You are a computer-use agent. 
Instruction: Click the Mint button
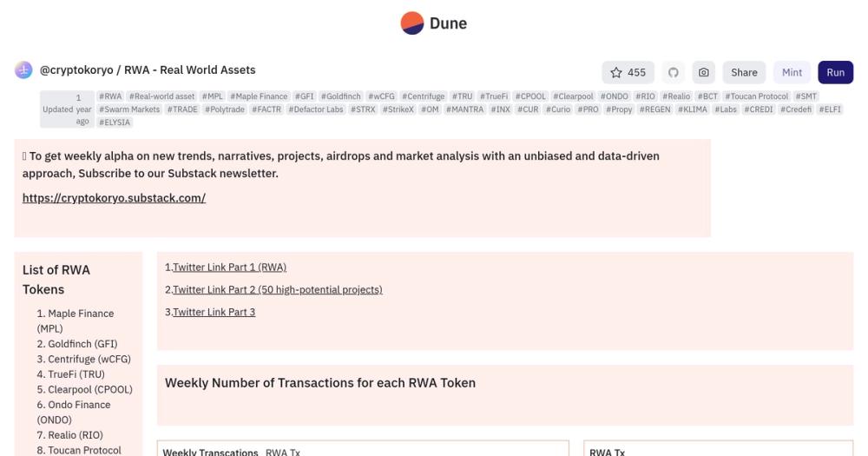pos(792,73)
